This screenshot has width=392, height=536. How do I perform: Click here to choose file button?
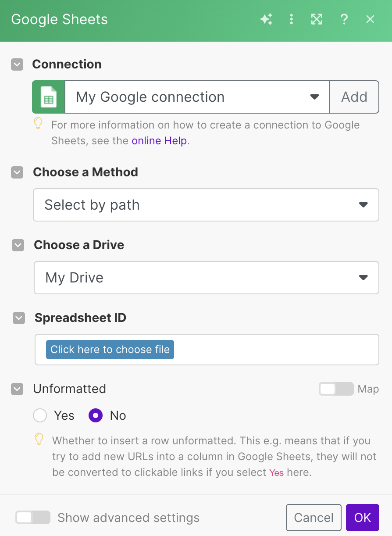point(110,350)
